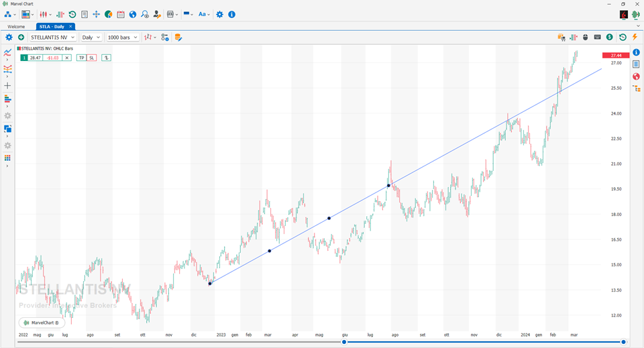Open the orange tree structure icon in right sidebar
Image resolution: width=644 pixels, height=348 pixels.
point(637,89)
